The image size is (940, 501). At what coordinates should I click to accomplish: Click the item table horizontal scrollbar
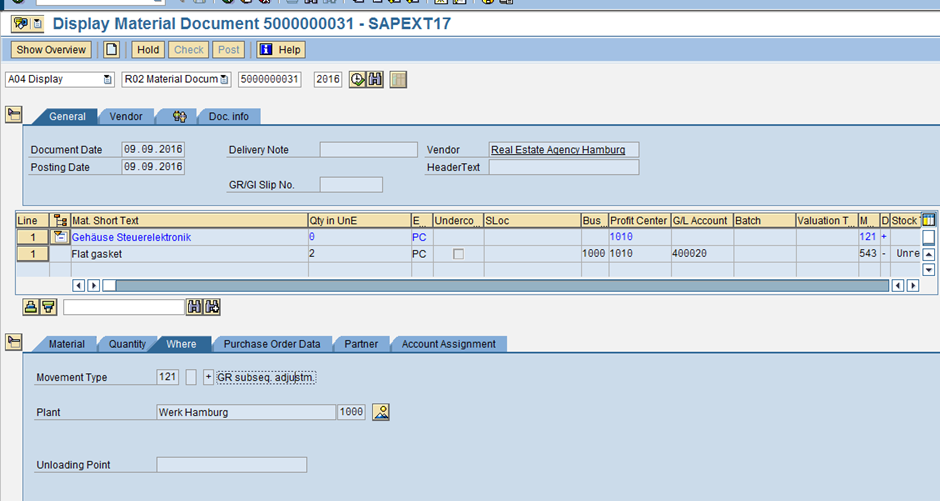coord(500,285)
